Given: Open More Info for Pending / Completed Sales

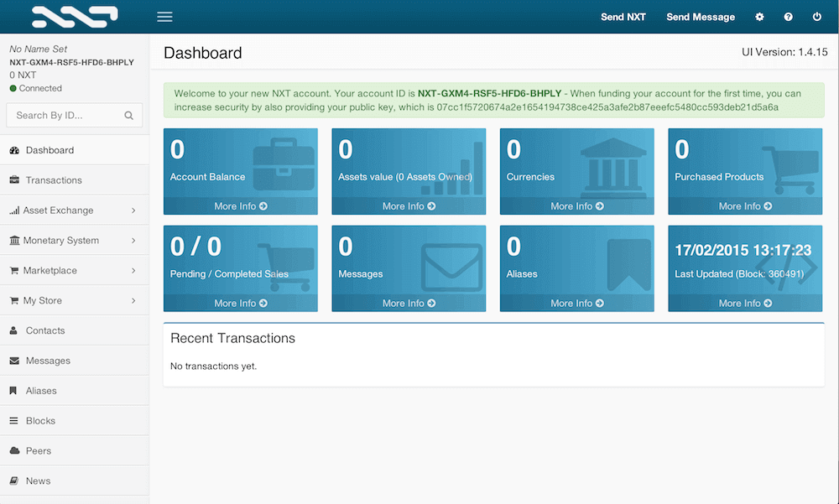Looking at the screenshot, I should click(240, 303).
